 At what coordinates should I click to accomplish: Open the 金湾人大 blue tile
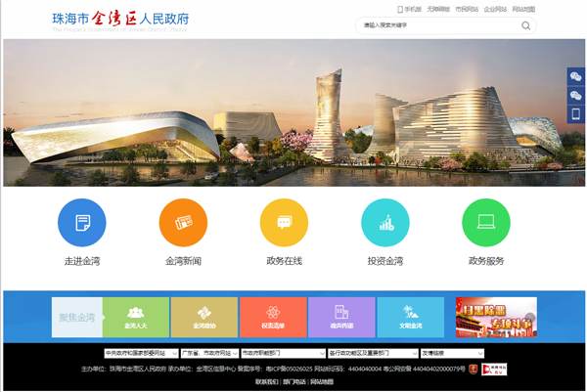[x=136, y=317]
